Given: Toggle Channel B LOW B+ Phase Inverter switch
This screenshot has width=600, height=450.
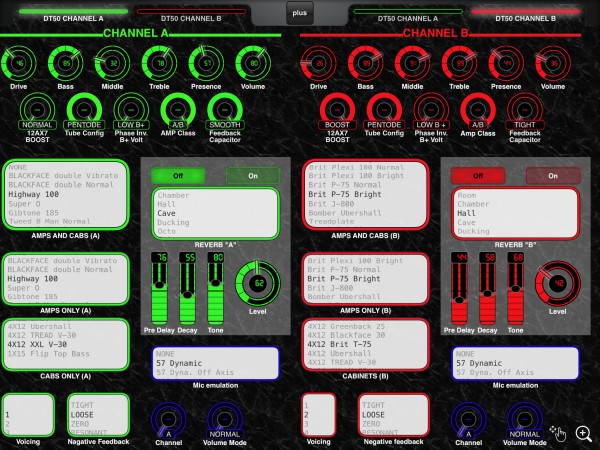Looking at the screenshot, I should (x=431, y=112).
